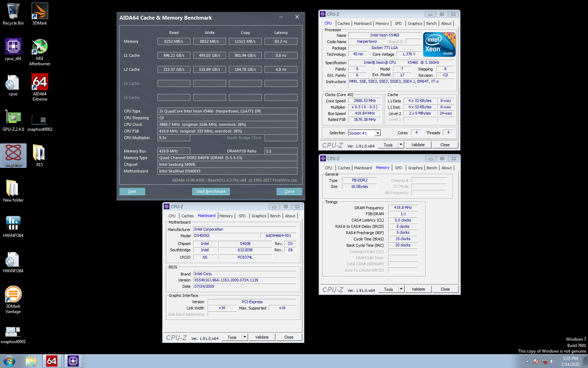This screenshot has width=588, height=368.
Task: Click the CPU Type field in AIDA64
Action: tap(227, 111)
